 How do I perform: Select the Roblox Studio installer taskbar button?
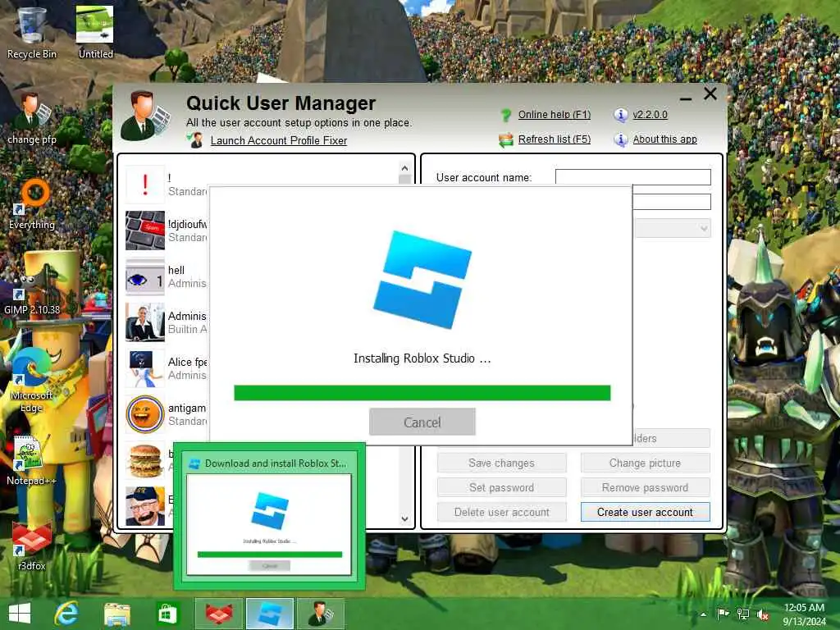click(x=269, y=614)
